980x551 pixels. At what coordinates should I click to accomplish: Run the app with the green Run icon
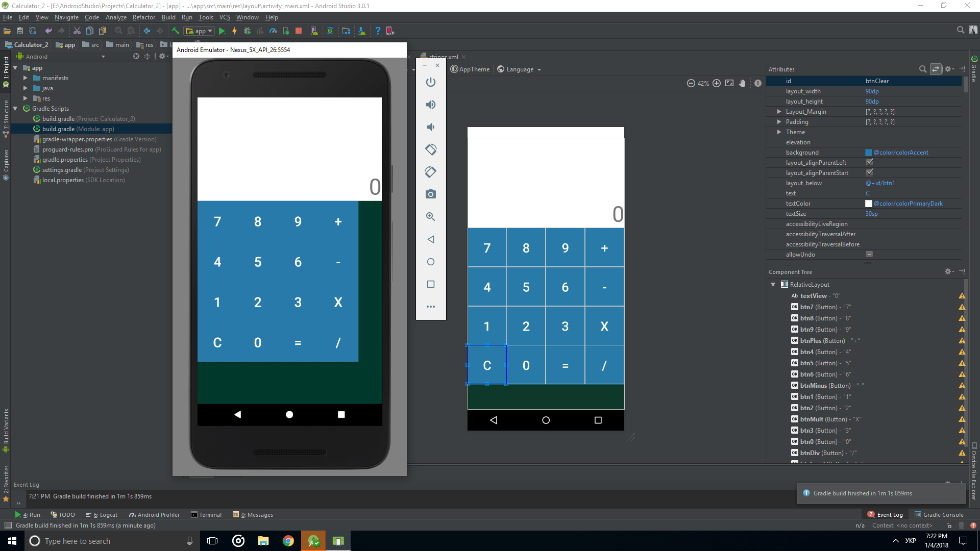pyautogui.click(x=222, y=31)
